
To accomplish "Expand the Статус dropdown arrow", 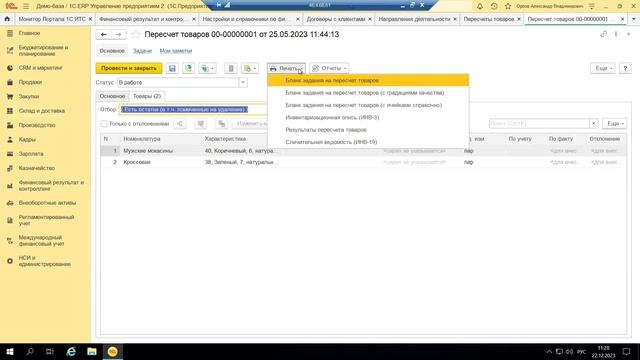I will (243, 82).
